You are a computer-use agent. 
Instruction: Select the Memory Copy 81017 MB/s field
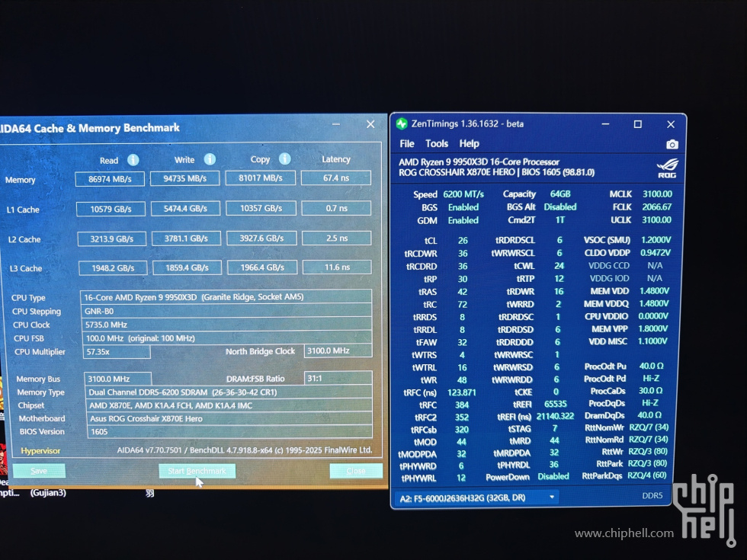260,178
